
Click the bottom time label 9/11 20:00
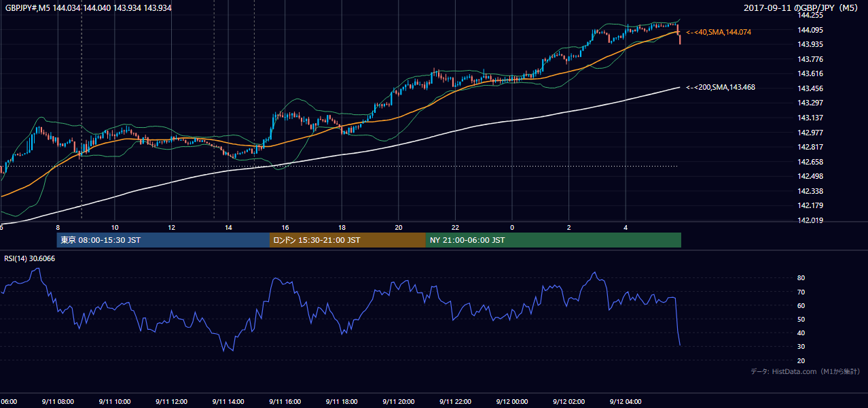pyautogui.click(x=398, y=402)
